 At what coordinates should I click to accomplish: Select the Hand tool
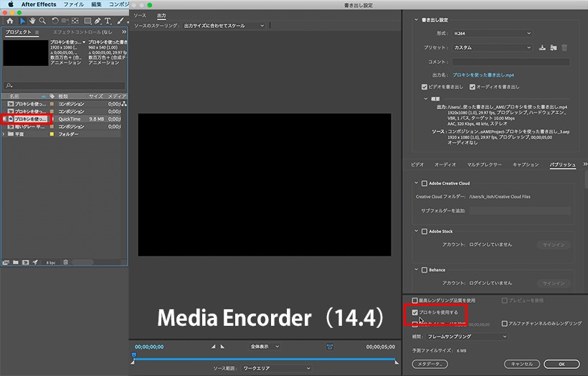point(32,21)
